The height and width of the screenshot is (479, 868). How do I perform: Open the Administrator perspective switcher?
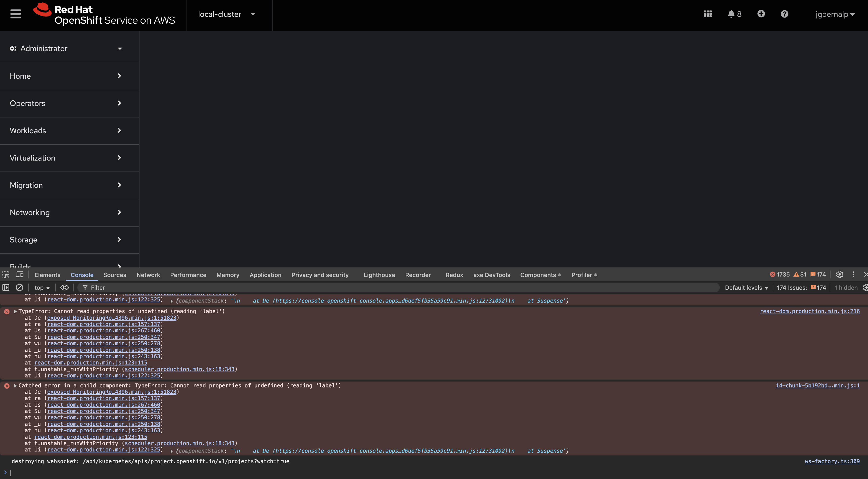pyautogui.click(x=66, y=48)
